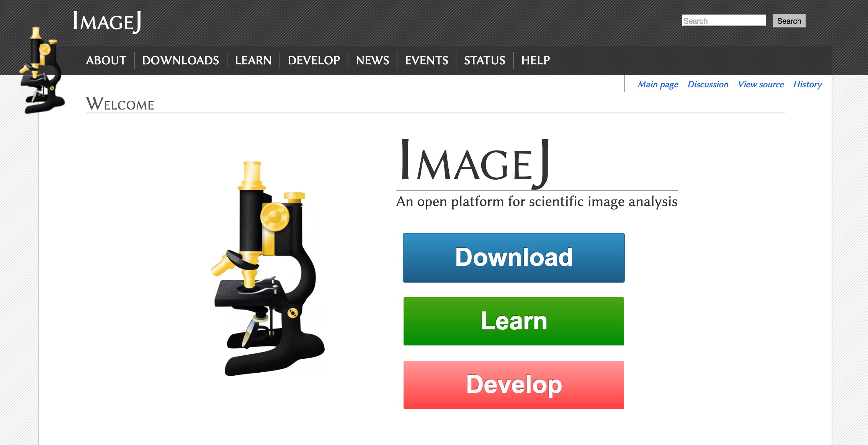The width and height of the screenshot is (868, 445).
Task: Click the tagline 'An open platform for scientific image analysis'
Action: (x=537, y=201)
